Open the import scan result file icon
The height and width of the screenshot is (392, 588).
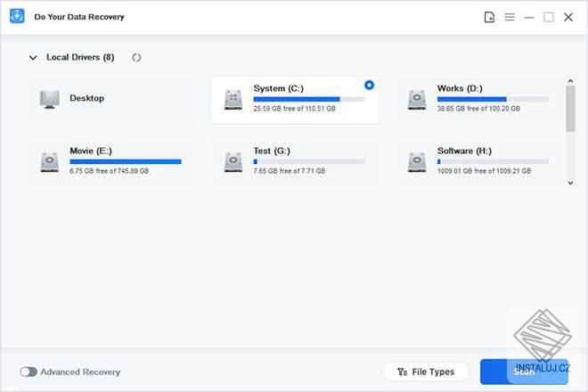489,17
